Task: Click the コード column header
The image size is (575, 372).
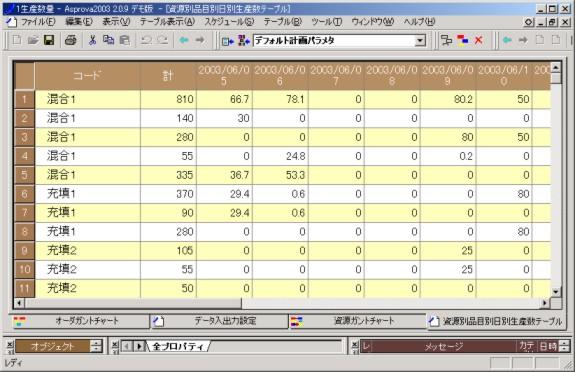Action: click(87, 76)
